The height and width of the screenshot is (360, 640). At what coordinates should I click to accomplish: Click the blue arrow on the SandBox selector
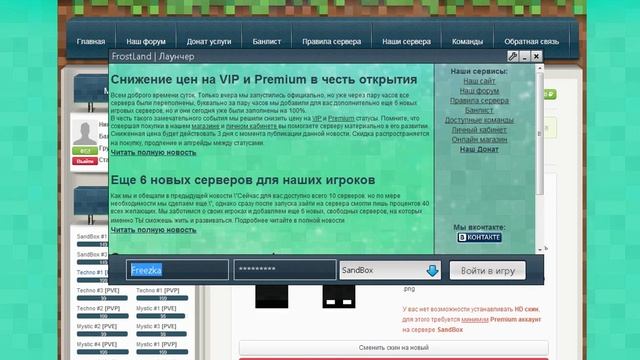coord(432,270)
